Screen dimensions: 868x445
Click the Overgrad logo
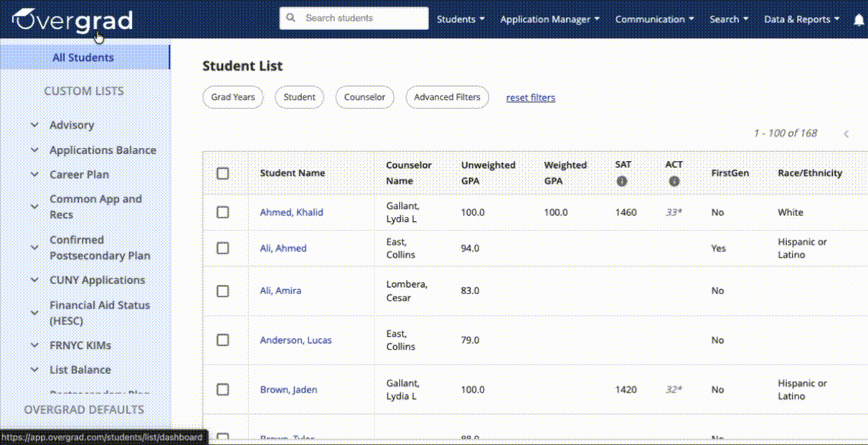pyautogui.click(x=72, y=19)
